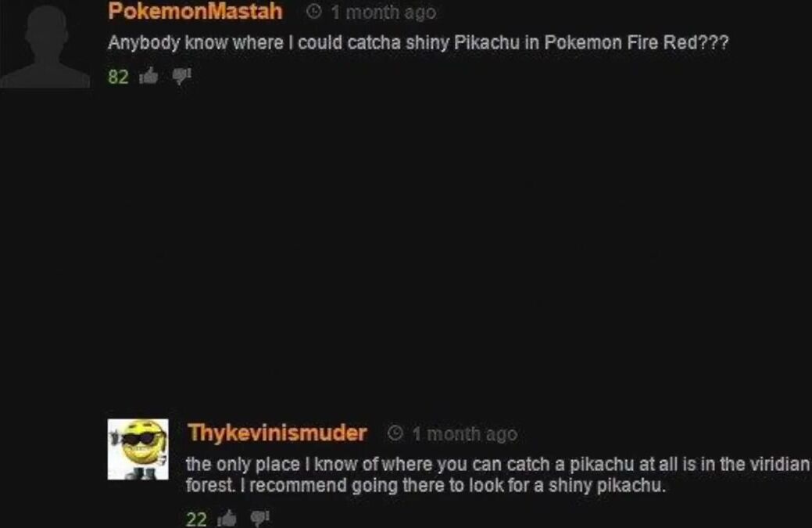Click thumbs down on Thykevinismuder's reply
Viewport: 812px width, 528px height.
pyautogui.click(x=259, y=518)
